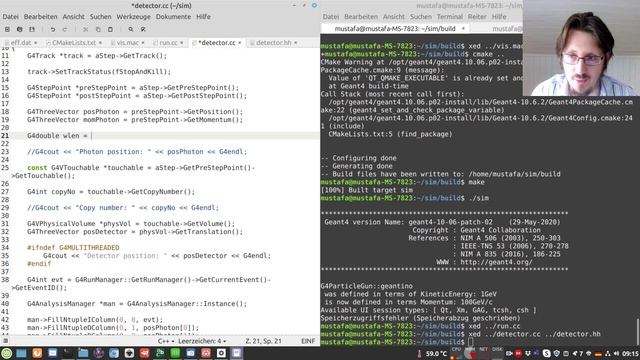
Task: Undo the last edit via toolbar
Action: tap(53, 29)
